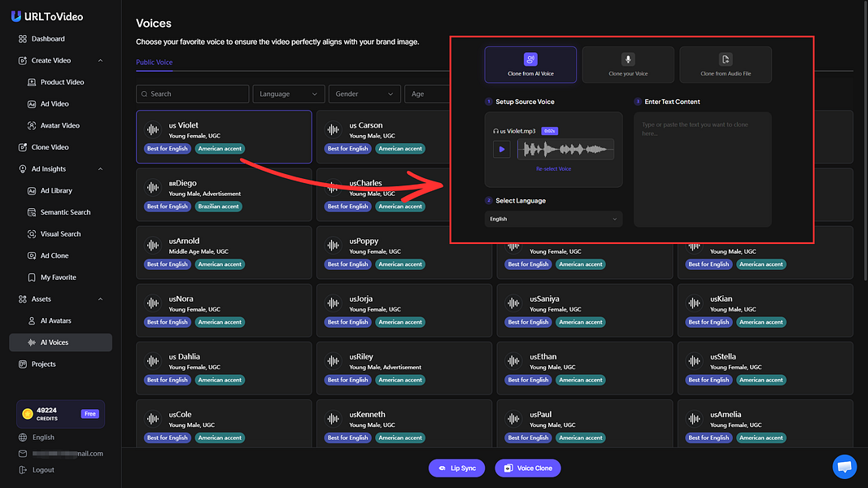Image resolution: width=868 pixels, height=488 pixels.
Task: Click the Projects sidebar icon
Action: [23, 364]
